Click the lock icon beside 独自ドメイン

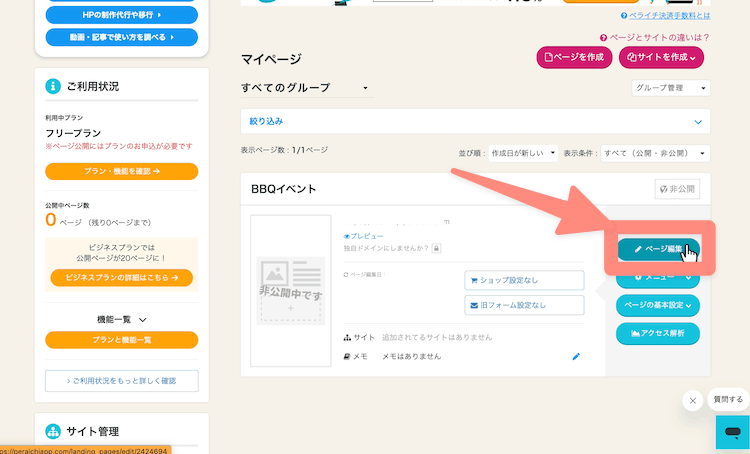tap(436, 248)
